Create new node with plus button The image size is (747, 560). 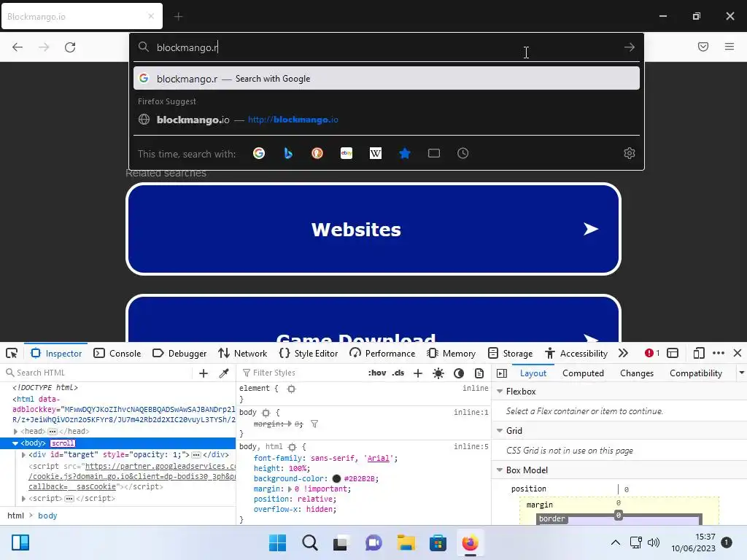click(204, 373)
